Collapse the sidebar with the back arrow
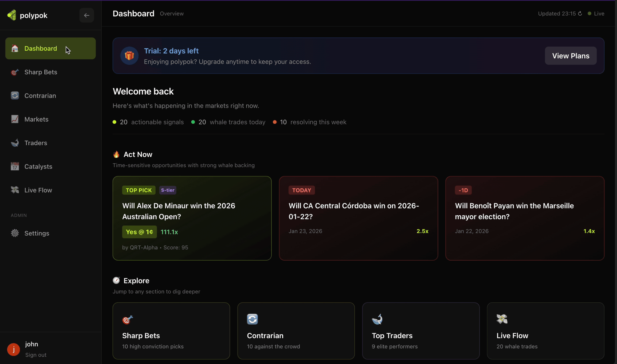Viewport: 617px width, 364px height. pos(86,15)
